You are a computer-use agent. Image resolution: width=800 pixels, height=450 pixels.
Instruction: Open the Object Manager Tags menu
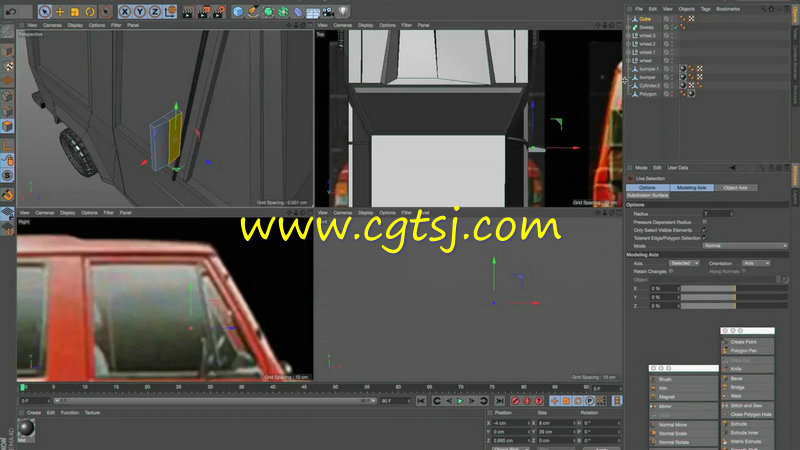tap(705, 9)
